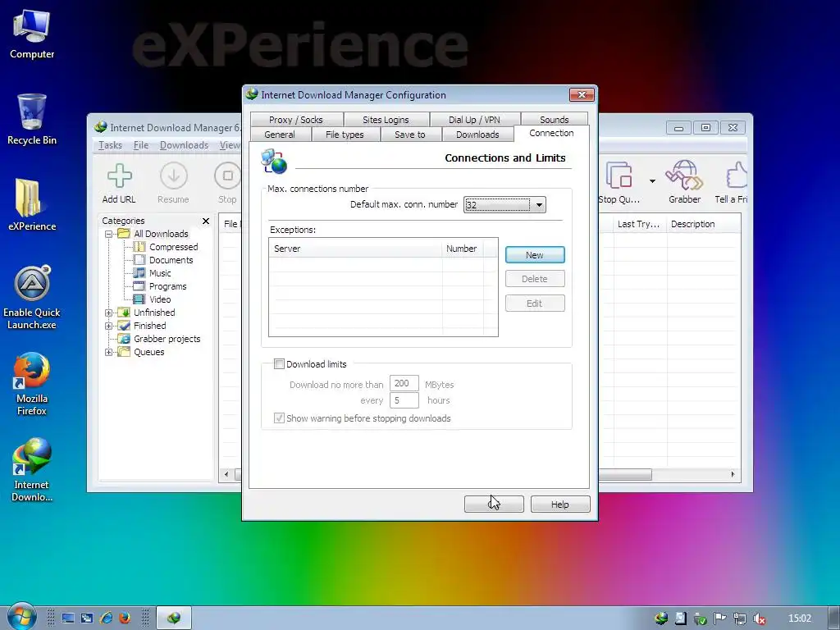Expand the Unfinished tree node
Screen dimensions: 840x630
(x=108, y=313)
